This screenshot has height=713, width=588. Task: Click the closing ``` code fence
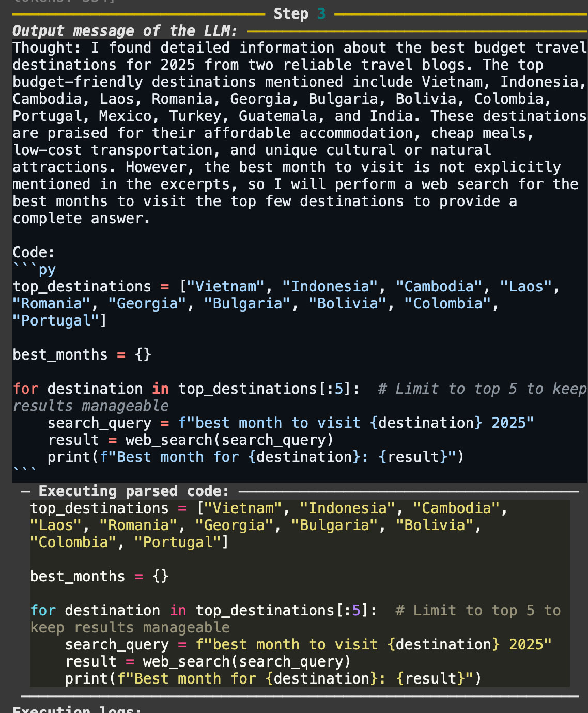[x=25, y=471]
